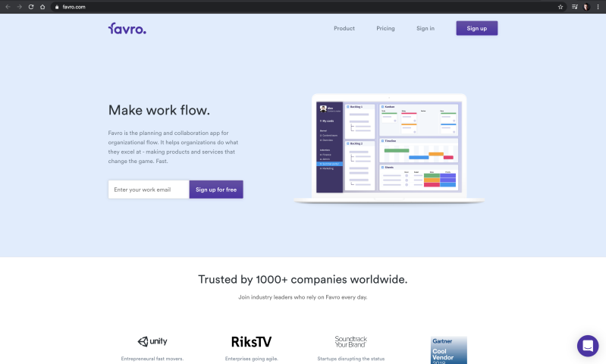Image resolution: width=606 pixels, height=364 pixels.
Task: Click the Favro description paragraph
Action: 173,147
